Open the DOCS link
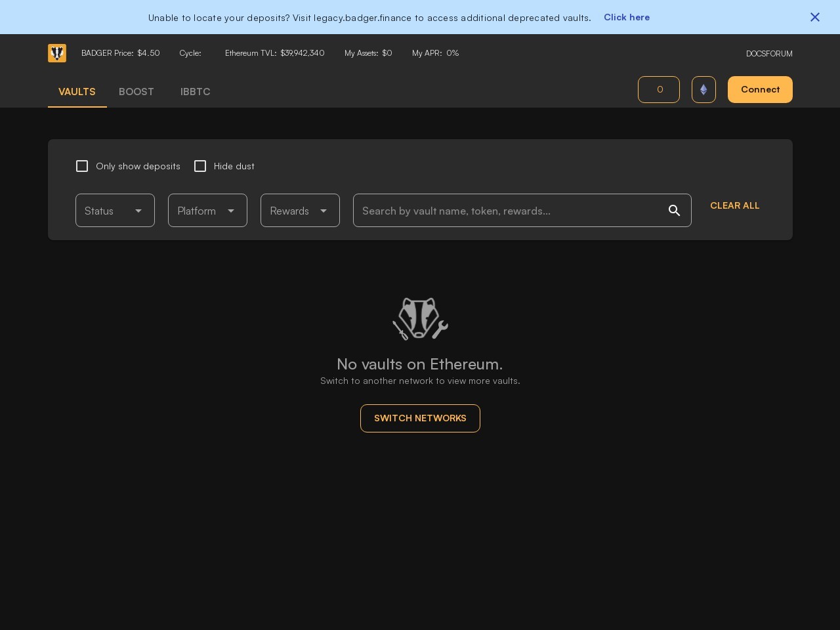This screenshot has height=630, width=840. tap(757, 54)
